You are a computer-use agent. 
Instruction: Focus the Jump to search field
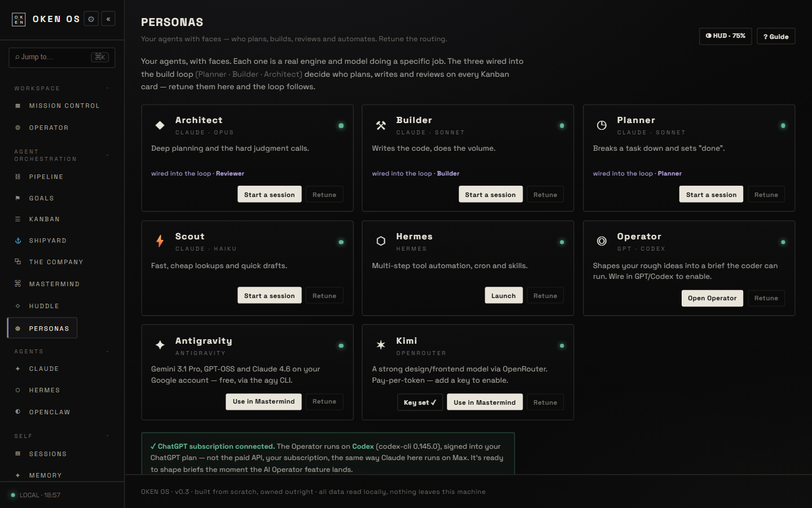coord(62,57)
